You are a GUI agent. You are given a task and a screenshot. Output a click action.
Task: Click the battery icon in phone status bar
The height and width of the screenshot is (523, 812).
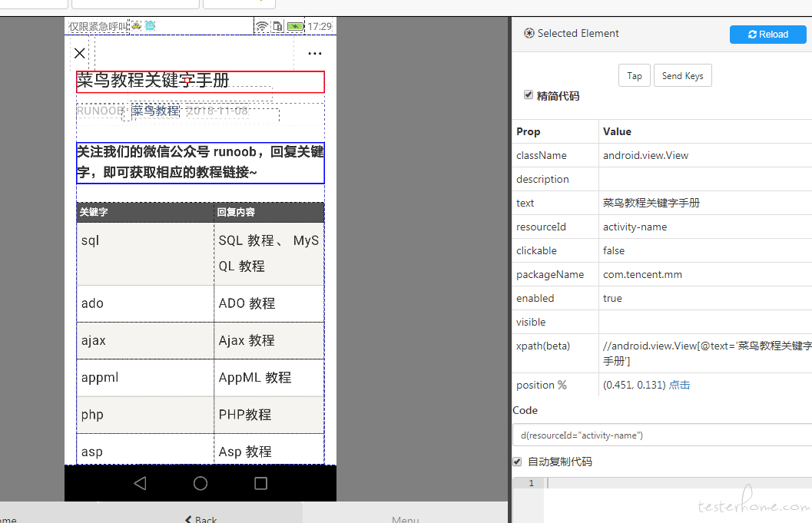[296, 26]
